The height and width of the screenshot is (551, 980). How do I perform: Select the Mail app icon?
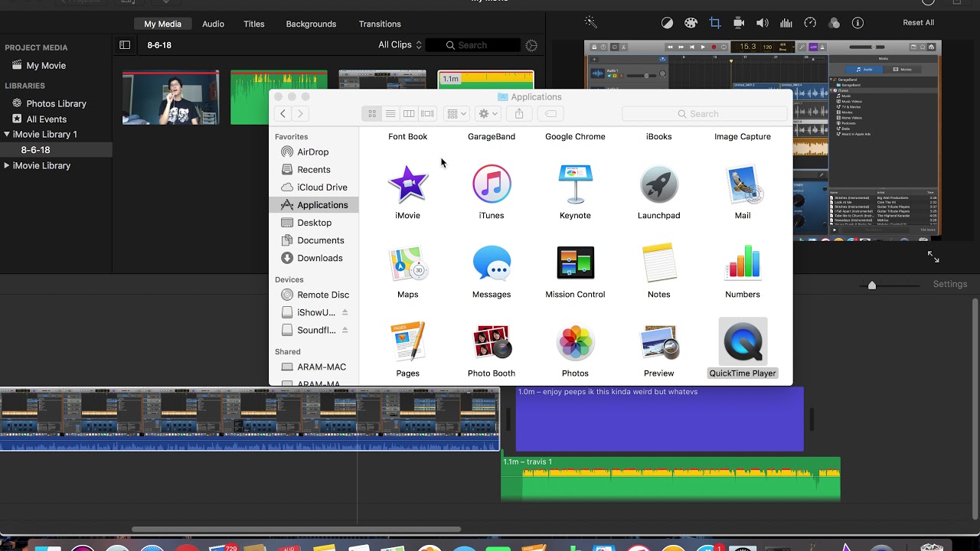743,184
